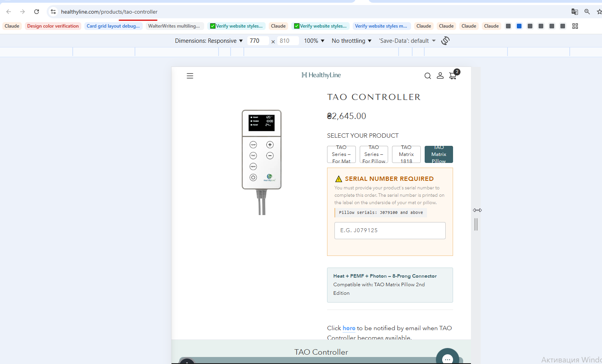Viewport: 602px width, 364px height.
Task: Open the shopping cart icon
Action: click(453, 76)
